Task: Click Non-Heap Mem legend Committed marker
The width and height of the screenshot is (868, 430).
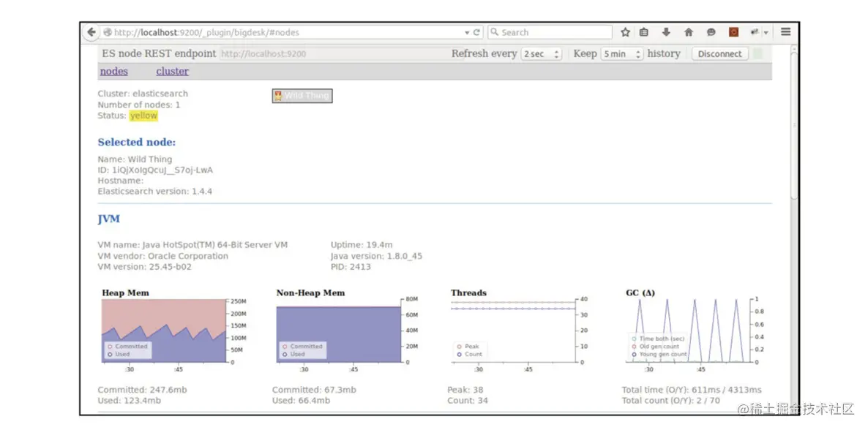Action: [285, 347]
